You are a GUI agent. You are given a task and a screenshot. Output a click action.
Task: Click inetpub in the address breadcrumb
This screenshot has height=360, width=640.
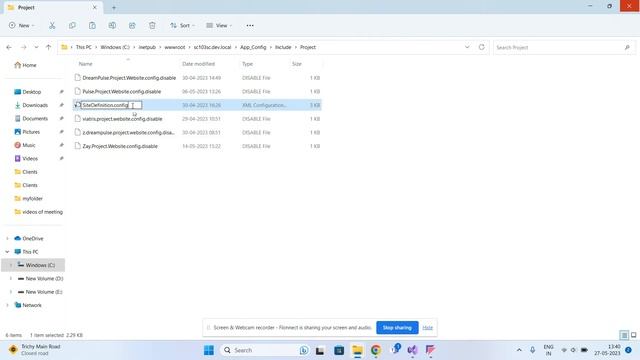(x=147, y=47)
